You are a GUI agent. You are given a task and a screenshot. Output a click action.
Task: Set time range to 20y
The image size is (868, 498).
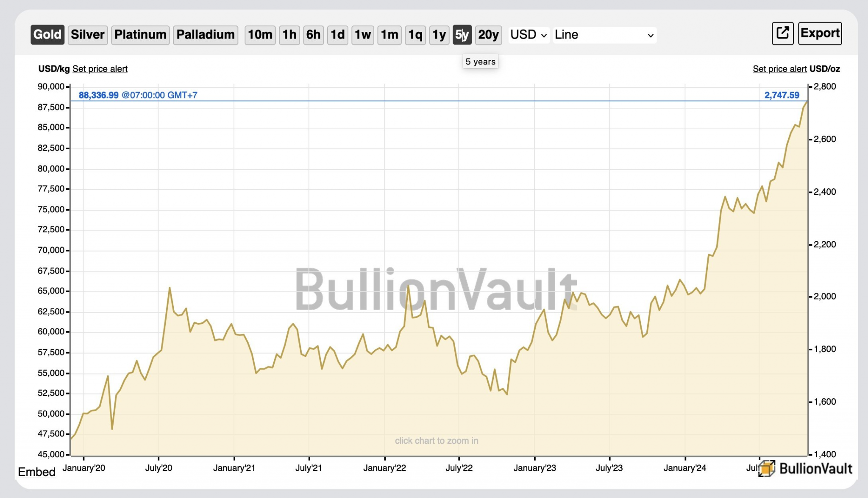pyautogui.click(x=488, y=35)
